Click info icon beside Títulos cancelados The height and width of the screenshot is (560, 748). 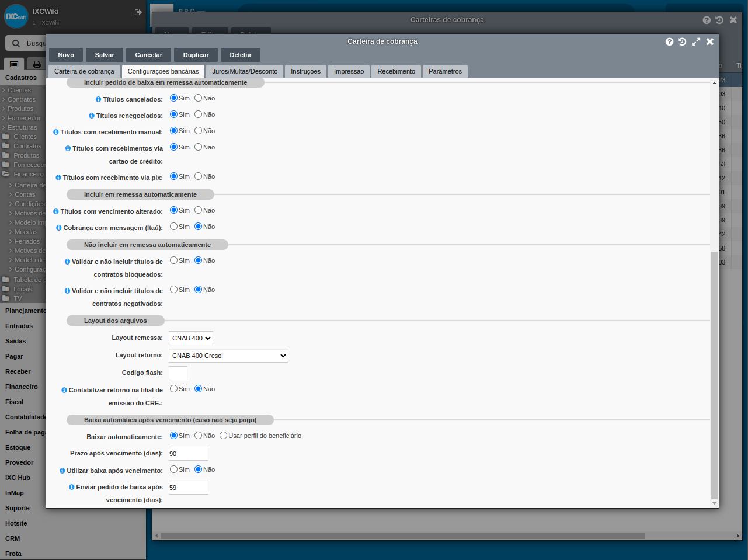pos(98,99)
